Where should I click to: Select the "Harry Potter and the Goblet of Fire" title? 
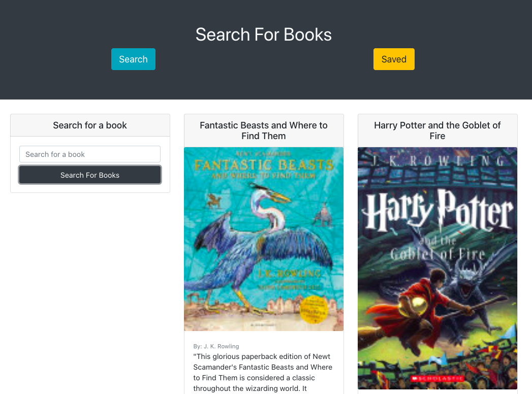[x=437, y=130]
